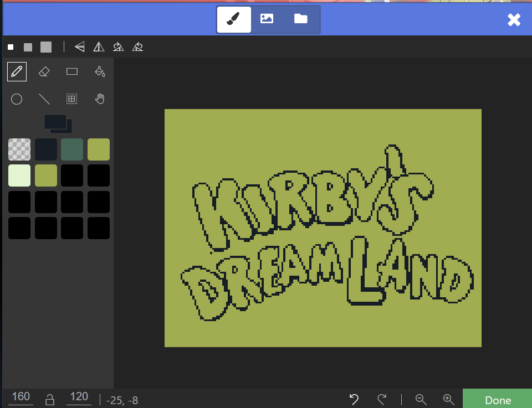Toggle the aspect ratio lock icon
The height and width of the screenshot is (408, 532).
pyautogui.click(x=50, y=400)
